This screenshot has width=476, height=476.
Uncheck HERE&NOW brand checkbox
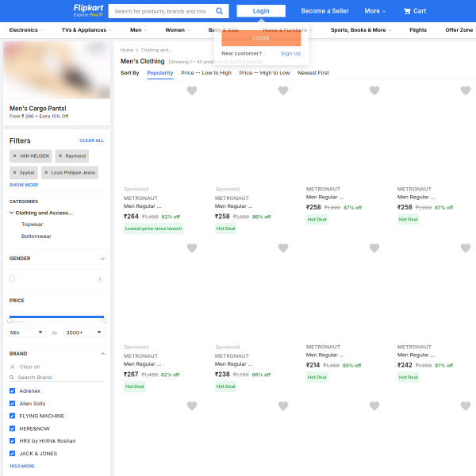tap(12, 428)
